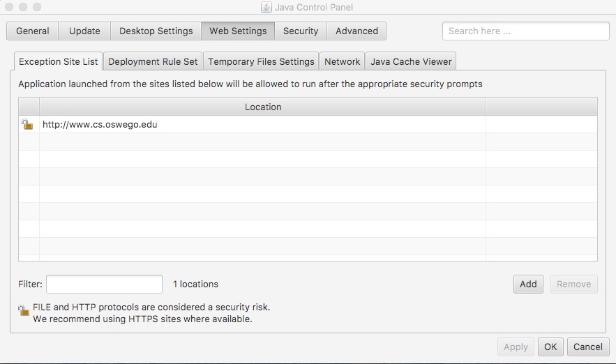Click the Search here field
The height and width of the screenshot is (364, 616).
point(525,31)
